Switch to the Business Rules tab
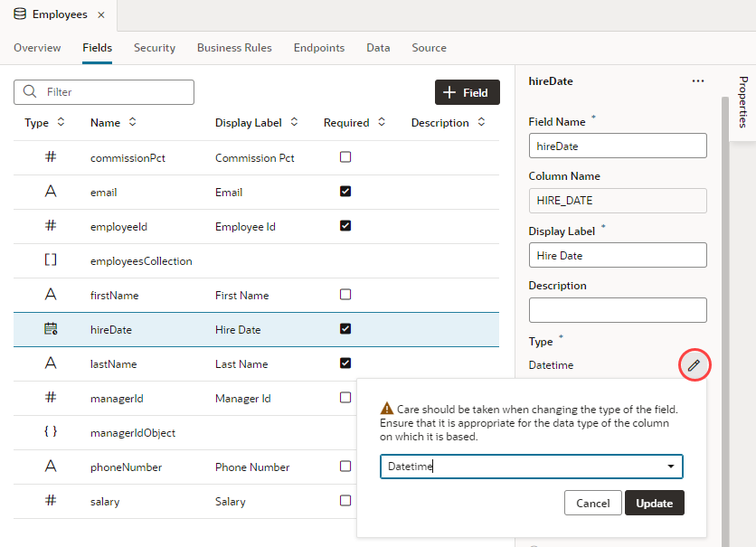Viewport: 756px width, 547px height. 234,48
